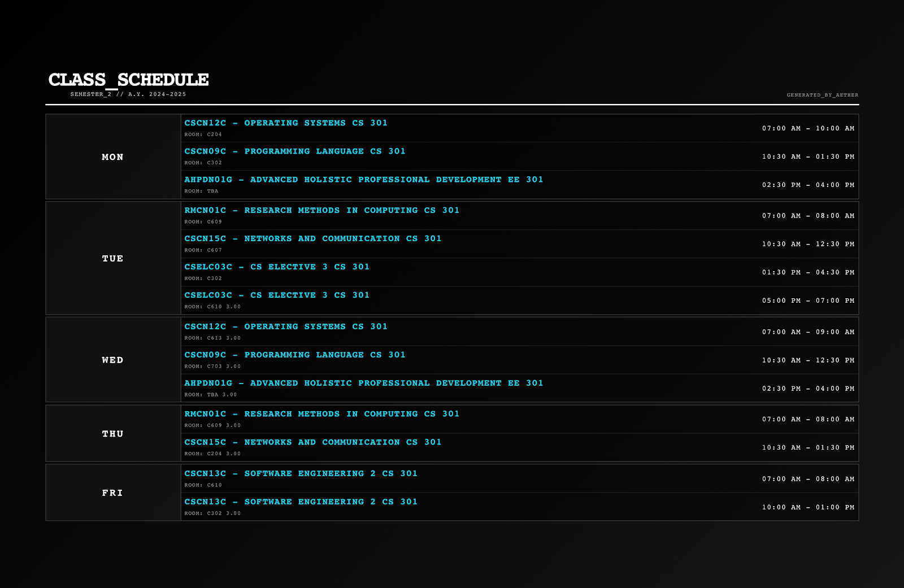The width and height of the screenshot is (904, 588).
Task: Click 'ROOM: C610 3.00' under CS Elective 3
Action: (212, 307)
